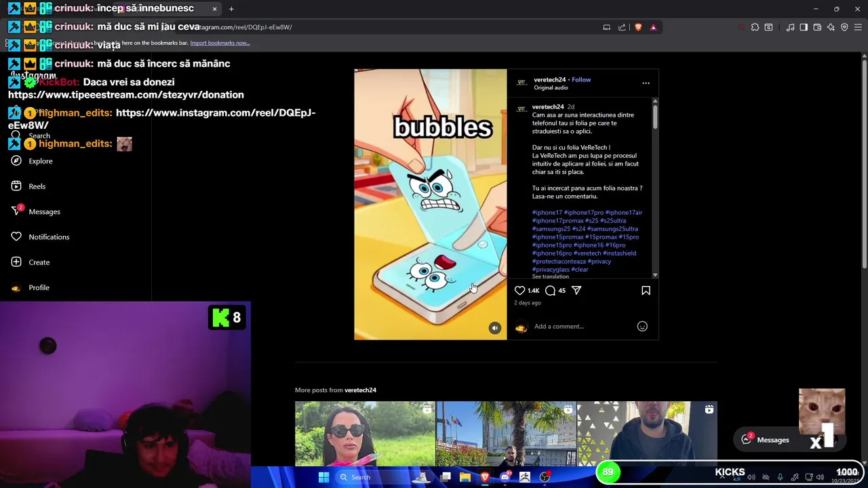Image resolution: width=868 pixels, height=488 pixels.
Task: Open the #s25ultra hashtag
Action: coord(613,220)
